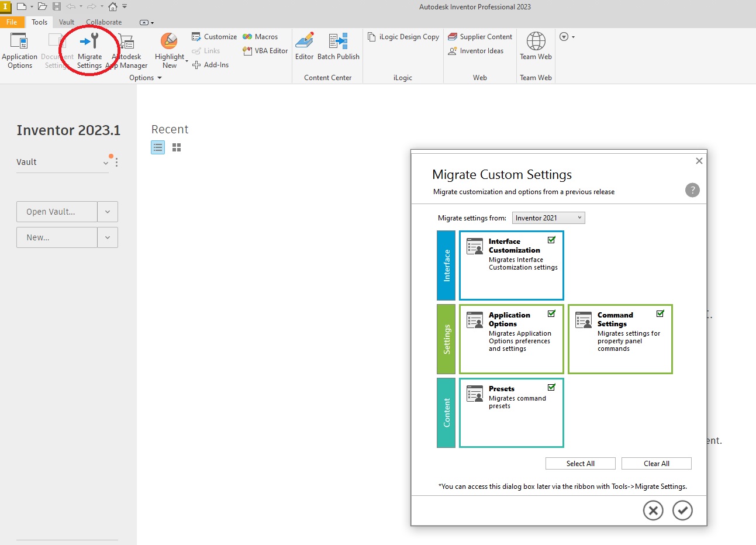Open the round dropdown after Team Web panel
The width and height of the screenshot is (756, 545).
[567, 37]
